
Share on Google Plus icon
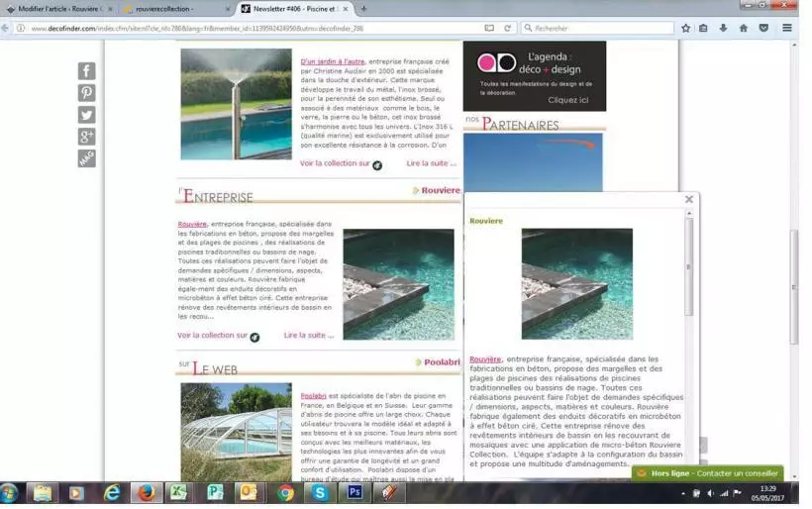point(87,137)
